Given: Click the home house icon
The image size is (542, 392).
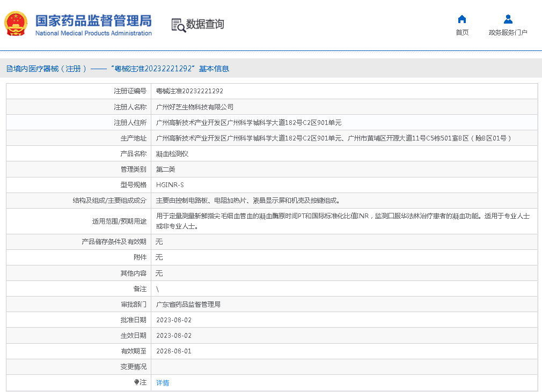Looking at the screenshot, I should (462, 19).
